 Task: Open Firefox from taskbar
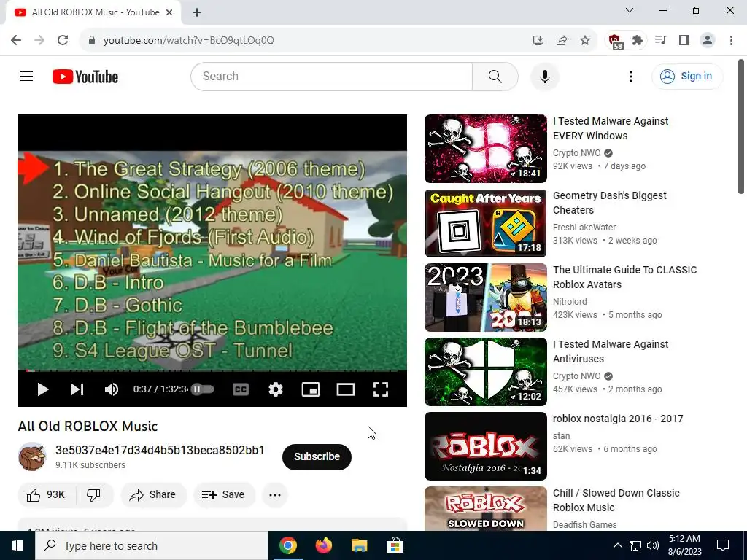[x=324, y=545]
